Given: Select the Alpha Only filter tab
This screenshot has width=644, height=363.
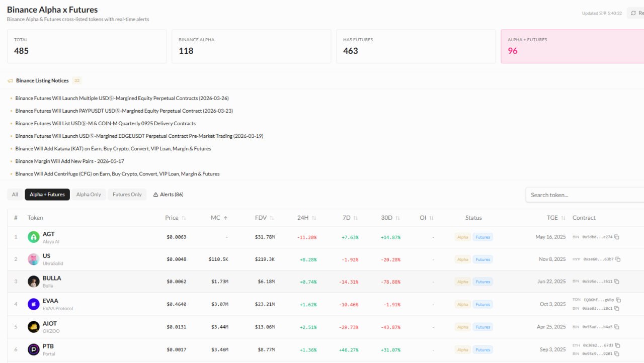Looking at the screenshot, I should (89, 195).
